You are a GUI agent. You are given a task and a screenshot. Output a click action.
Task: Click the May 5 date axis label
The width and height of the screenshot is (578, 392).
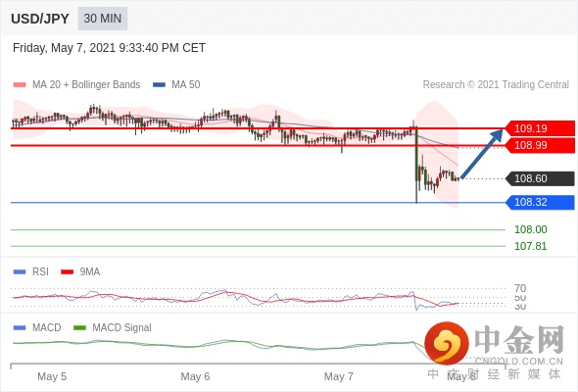click(52, 376)
